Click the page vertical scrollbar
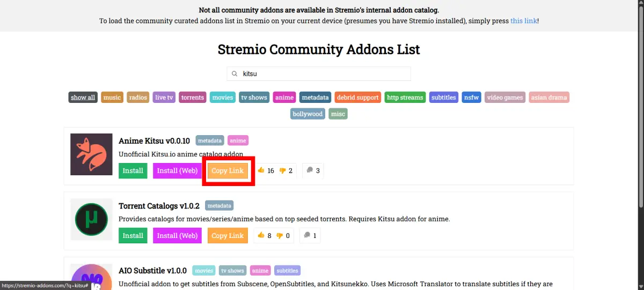The width and height of the screenshot is (644, 290). 640,107
